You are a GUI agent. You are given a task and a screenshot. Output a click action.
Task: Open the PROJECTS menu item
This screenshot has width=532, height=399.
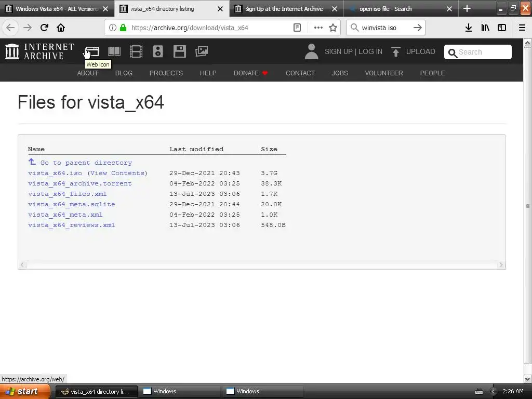click(166, 73)
